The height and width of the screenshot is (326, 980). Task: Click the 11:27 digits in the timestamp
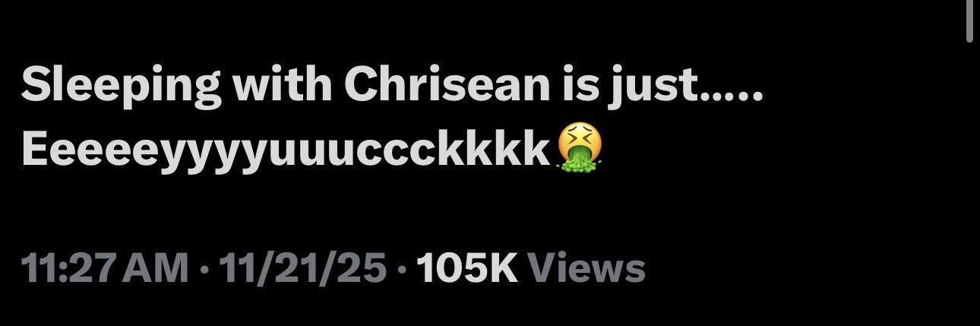pos(68,268)
